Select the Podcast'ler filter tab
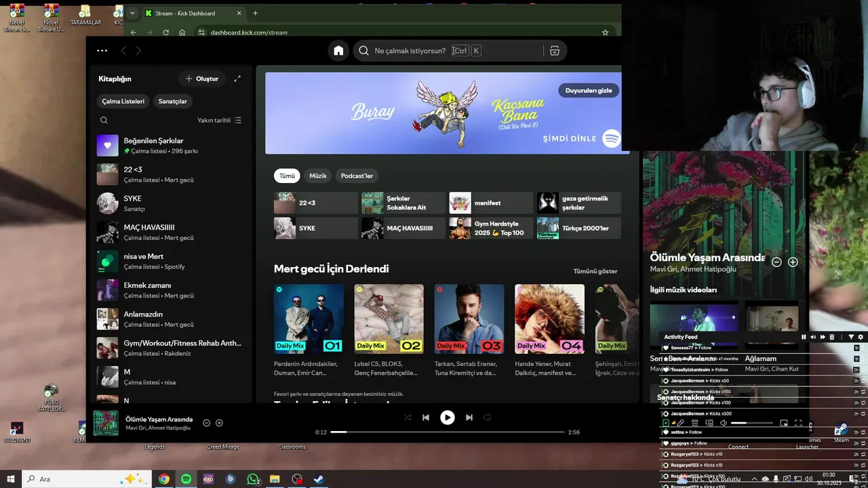Image resolution: width=868 pixels, height=488 pixels. (x=357, y=176)
